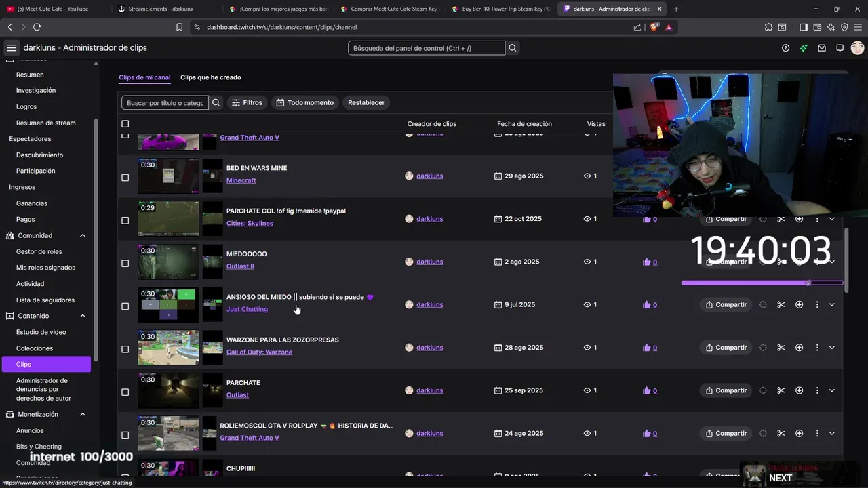
Task: Click into Buscar por título o categoría field
Action: (x=165, y=102)
